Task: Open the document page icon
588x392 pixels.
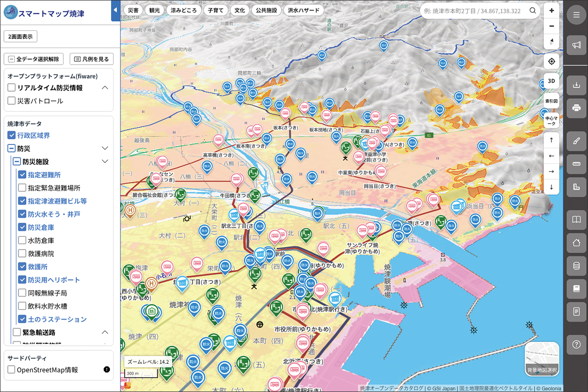Action: click(576, 312)
